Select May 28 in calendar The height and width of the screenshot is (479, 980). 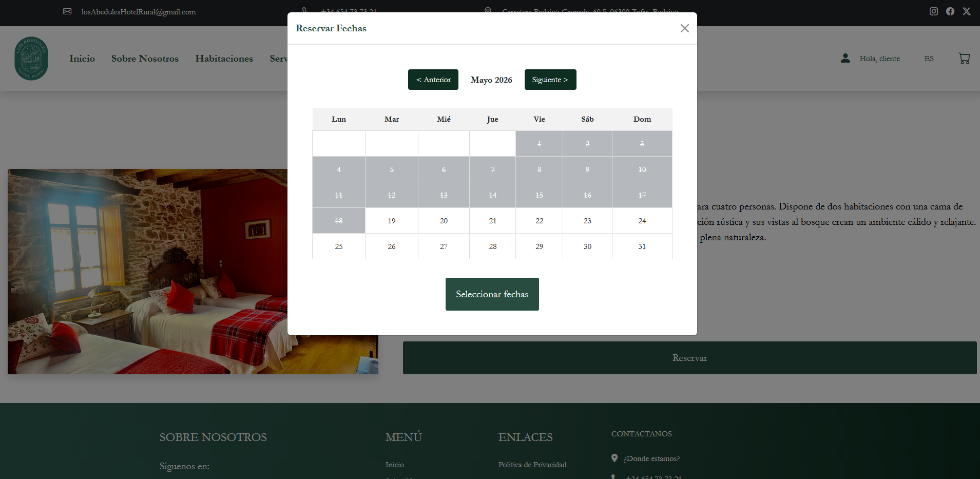(493, 246)
